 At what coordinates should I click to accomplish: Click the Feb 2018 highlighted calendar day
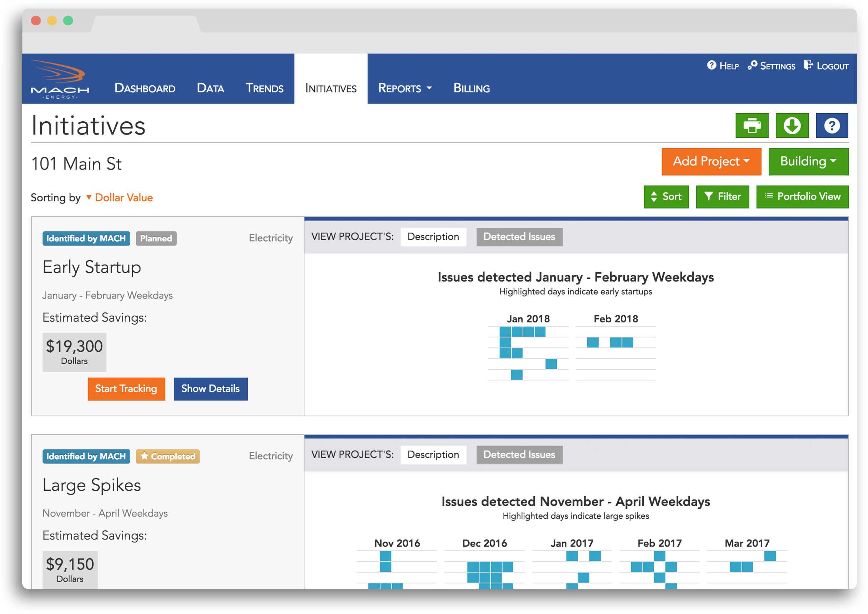click(592, 343)
